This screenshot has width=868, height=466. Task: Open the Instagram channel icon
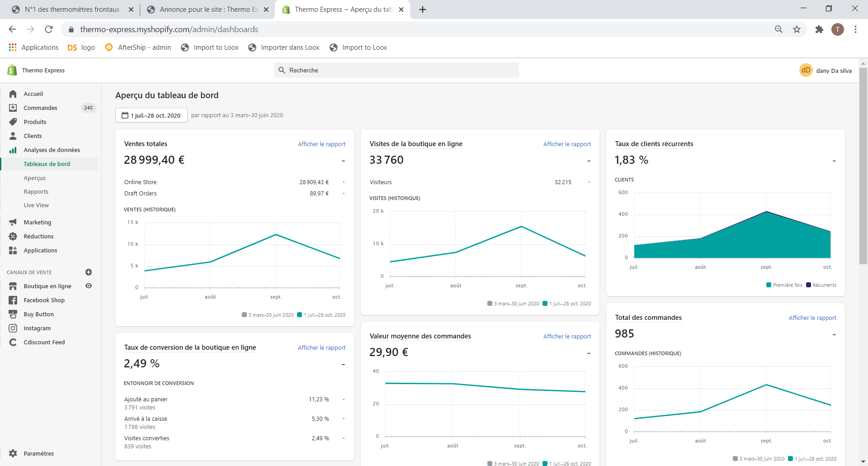(x=13, y=328)
